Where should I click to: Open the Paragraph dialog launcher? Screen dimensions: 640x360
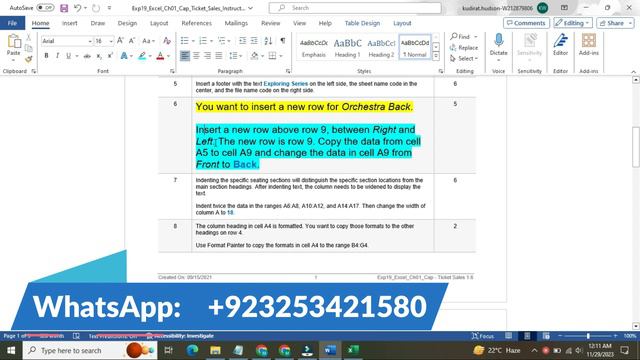point(288,71)
